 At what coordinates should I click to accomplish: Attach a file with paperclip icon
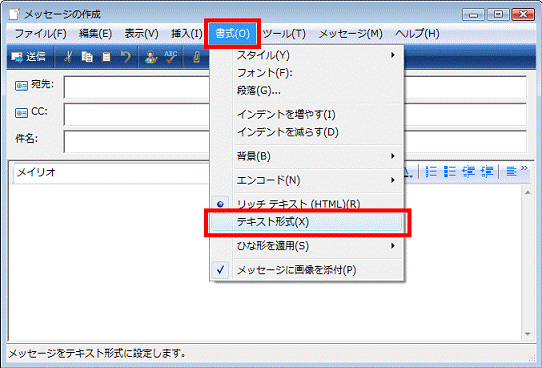196,56
